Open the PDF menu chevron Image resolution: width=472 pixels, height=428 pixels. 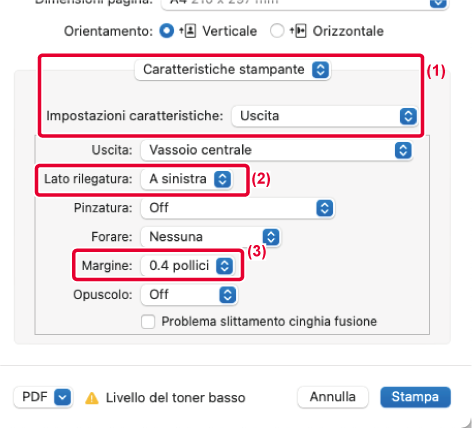pyautogui.click(x=62, y=397)
